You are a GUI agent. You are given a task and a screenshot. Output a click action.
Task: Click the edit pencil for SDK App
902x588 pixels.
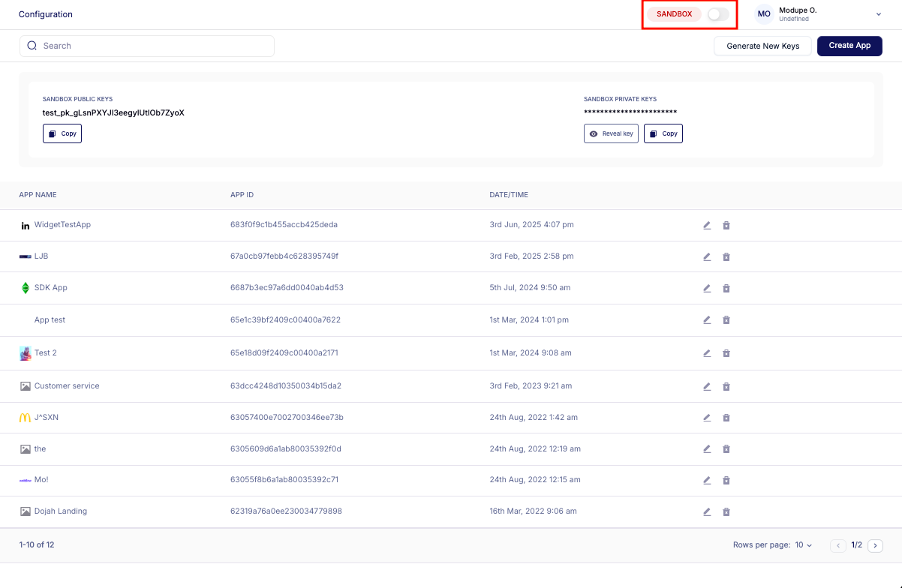pyautogui.click(x=707, y=288)
